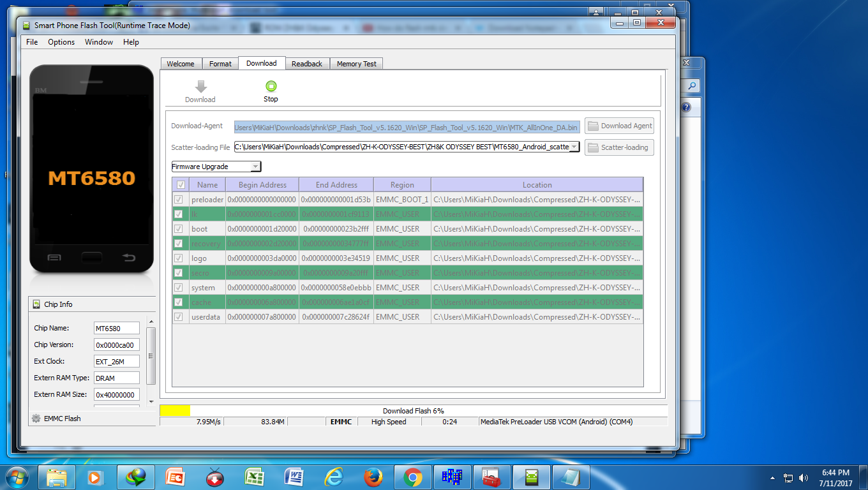Switch to the Format tab

coord(220,64)
